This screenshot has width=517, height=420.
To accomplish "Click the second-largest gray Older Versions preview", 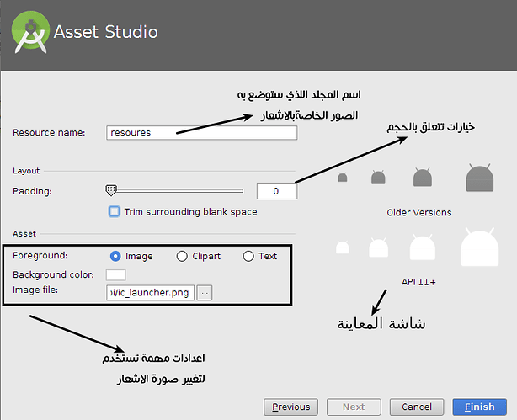I will [423, 178].
